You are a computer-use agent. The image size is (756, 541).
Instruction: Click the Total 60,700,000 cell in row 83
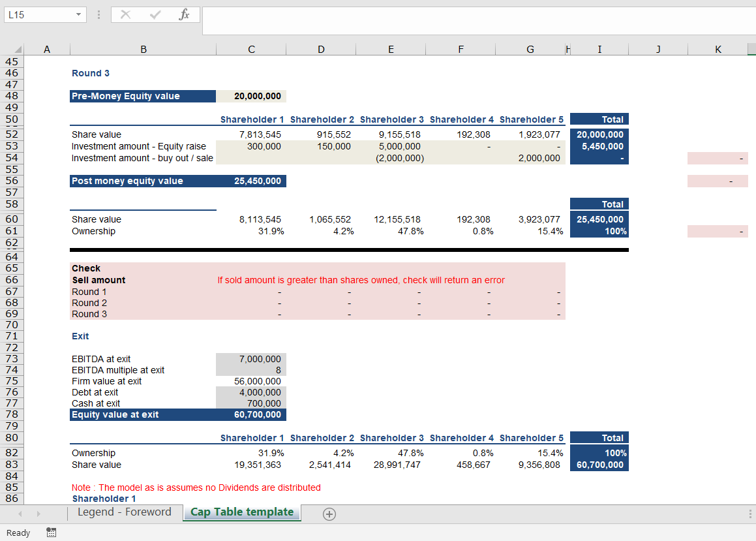[599, 465]
